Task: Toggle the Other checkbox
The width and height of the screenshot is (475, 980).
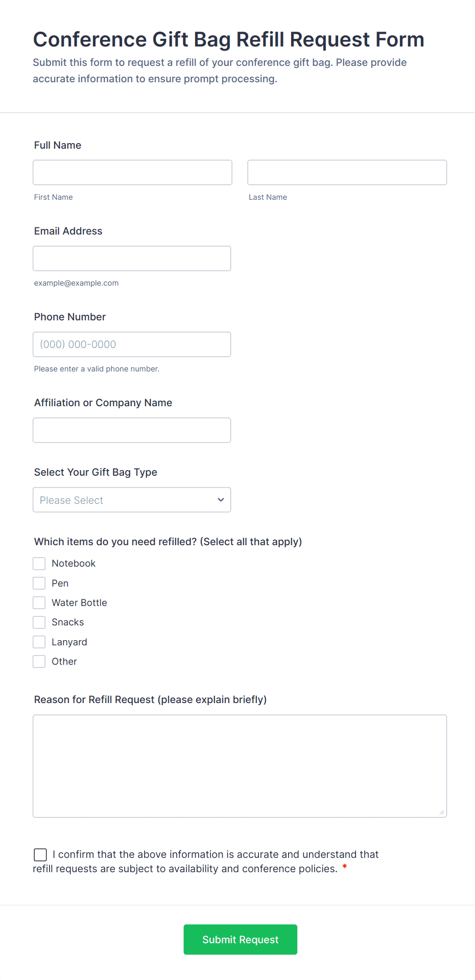Action: (x=39, y=662)
